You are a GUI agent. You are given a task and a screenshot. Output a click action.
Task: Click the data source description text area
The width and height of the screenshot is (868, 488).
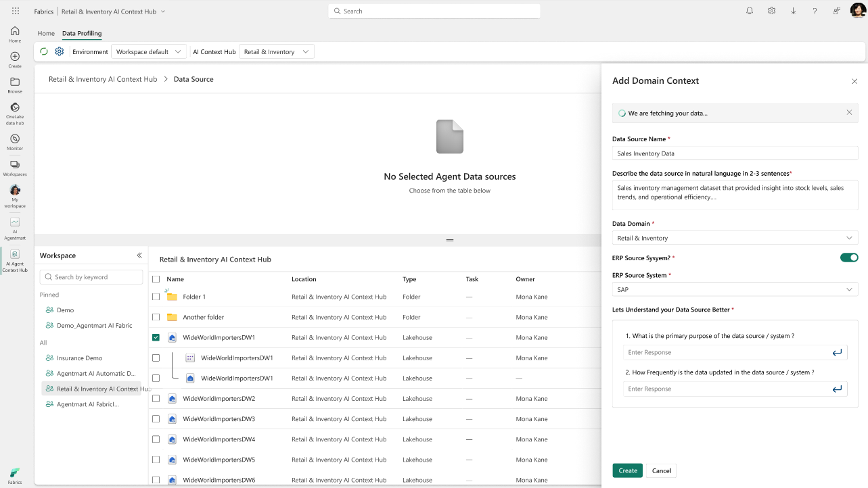coord(735,195)
